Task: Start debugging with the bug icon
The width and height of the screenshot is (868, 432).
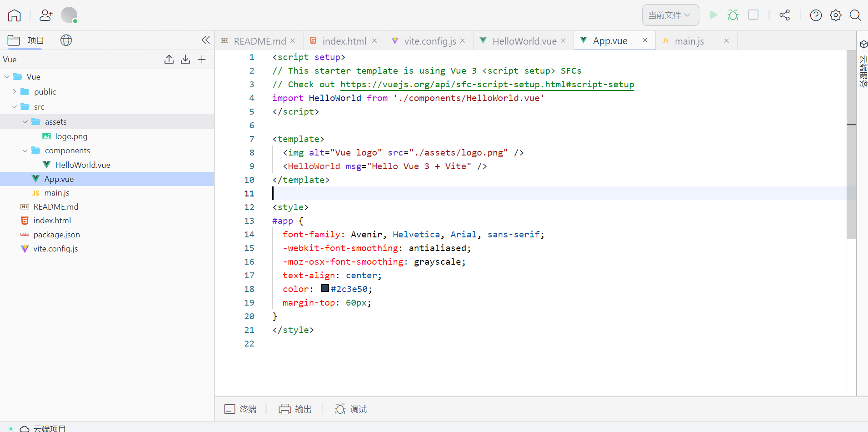Action: pyautogui.click(x=733, y=15)
